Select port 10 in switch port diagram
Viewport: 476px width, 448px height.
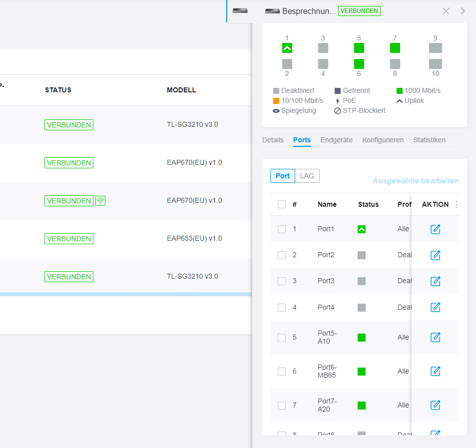pos(436,64)
